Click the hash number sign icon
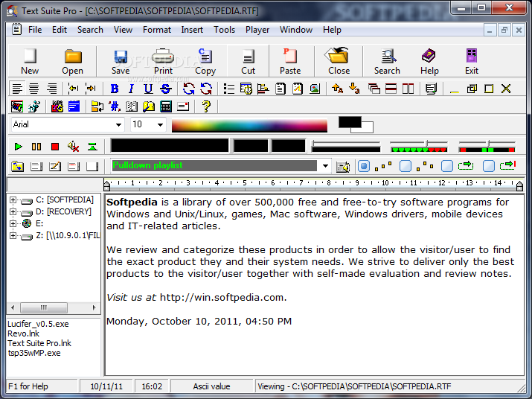 (x=115, y=106)
